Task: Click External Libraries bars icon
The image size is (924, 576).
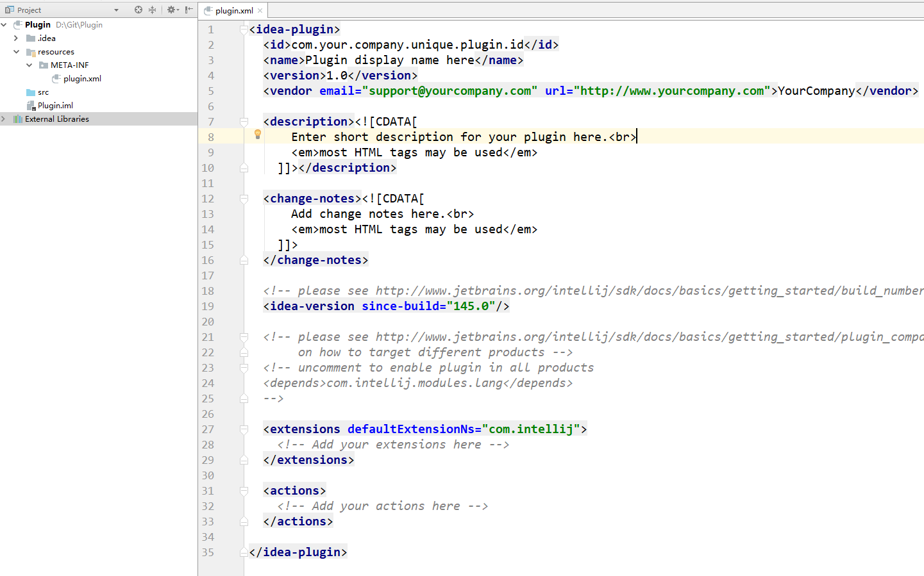Action: [x=18, y=119]
